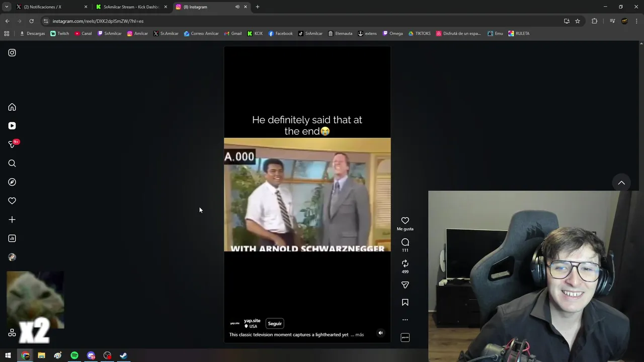Screen dimensions: 644x362
Task: Open the comments bubble showing 111
Action: point(405,242)
